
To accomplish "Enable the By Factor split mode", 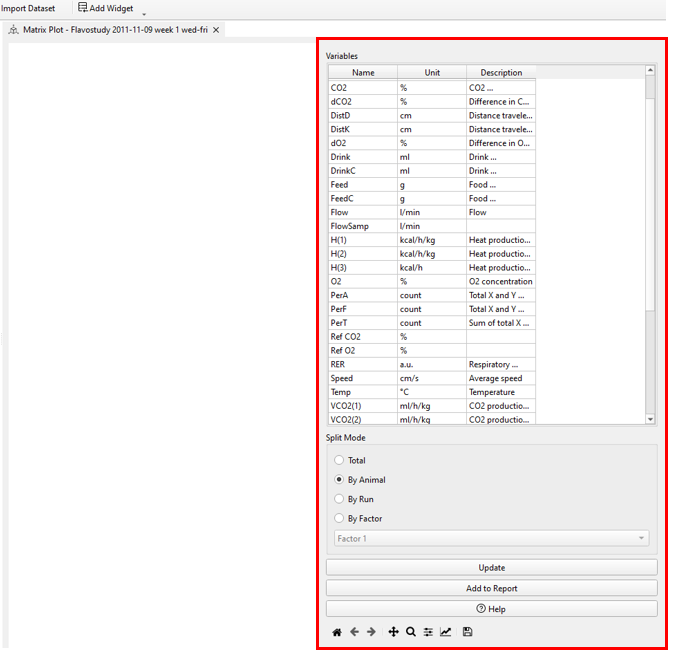I will [339, 518].
